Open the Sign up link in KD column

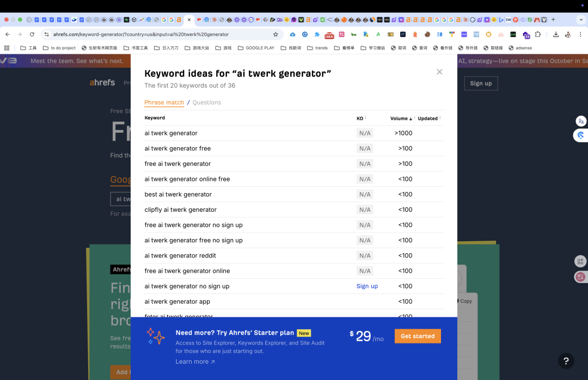(x=367, y=286)
